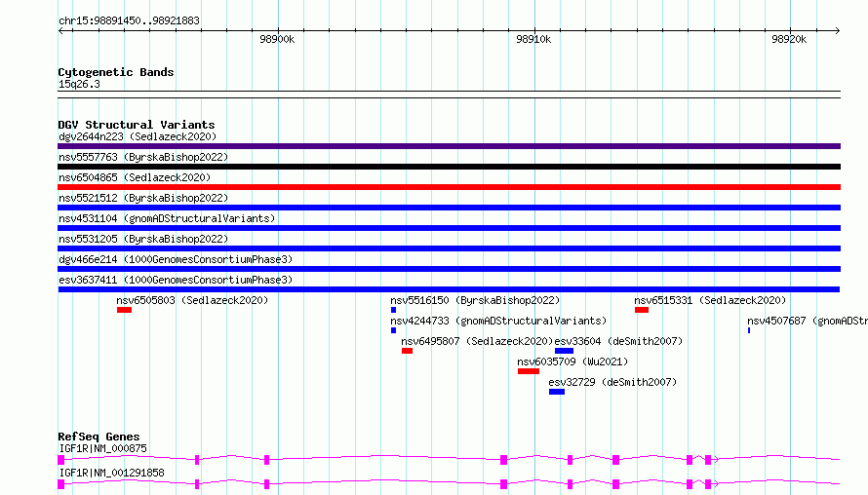Click the nsv6504865 long red variant bar
The image size is (868, 495).
[449, 187]
